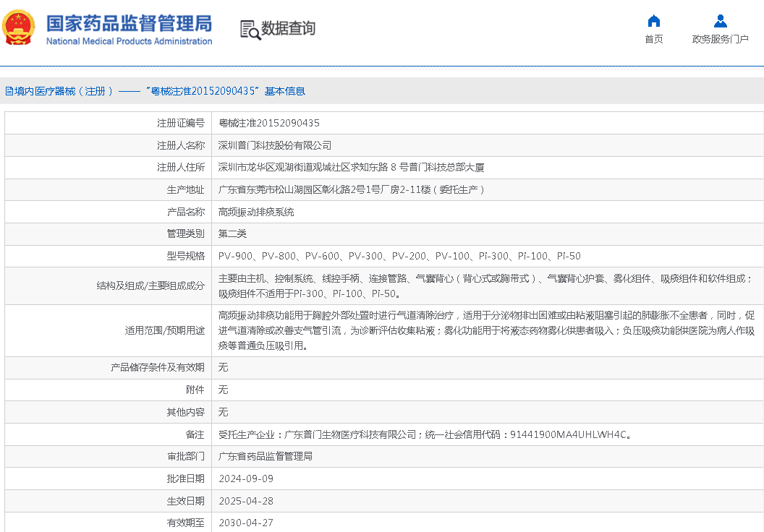Click the national emblem logo

[19, 27]
